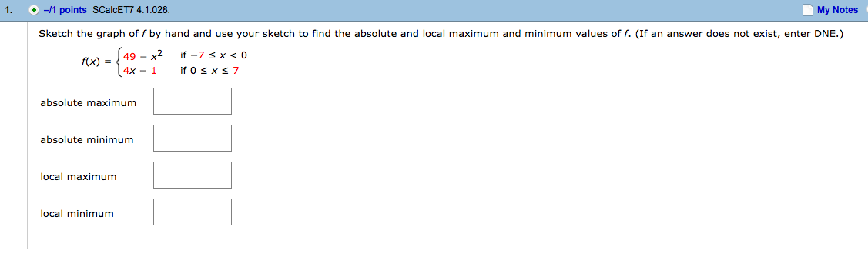Click the "absolute maximum" label
Screen dimensions: 868x277
88,103
